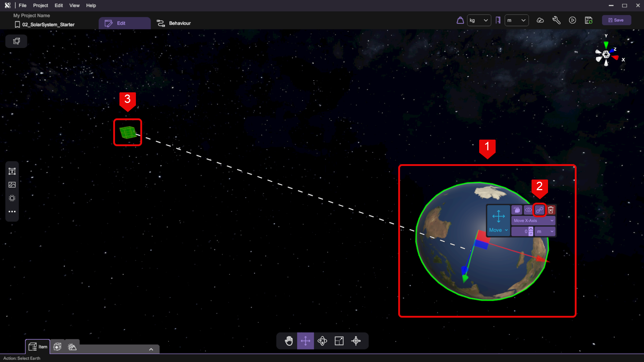Click the large move arrows icon in popup
The width and height of the screenshot is (644, 362).
(x=499, y=216)
